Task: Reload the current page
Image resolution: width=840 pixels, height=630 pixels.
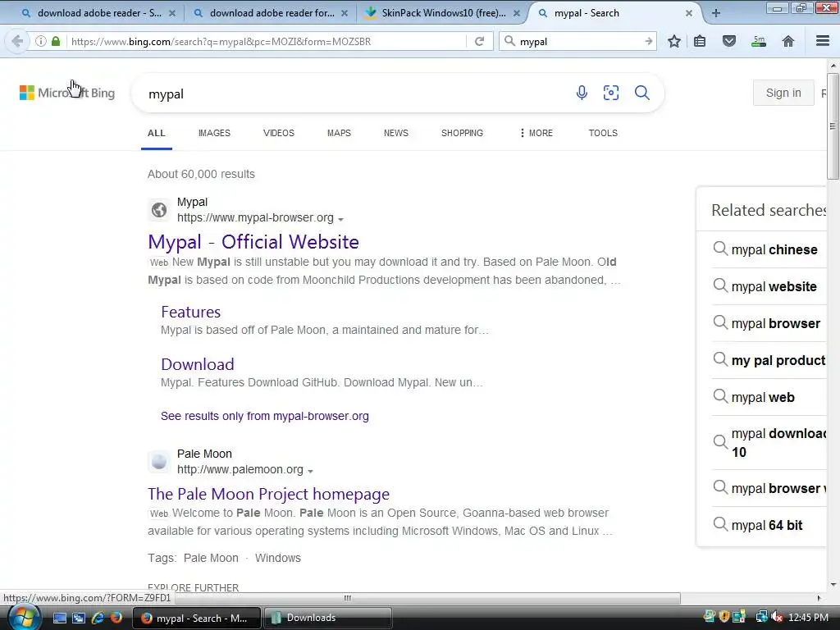Action: pyautogui.click(x=479, y=41)
